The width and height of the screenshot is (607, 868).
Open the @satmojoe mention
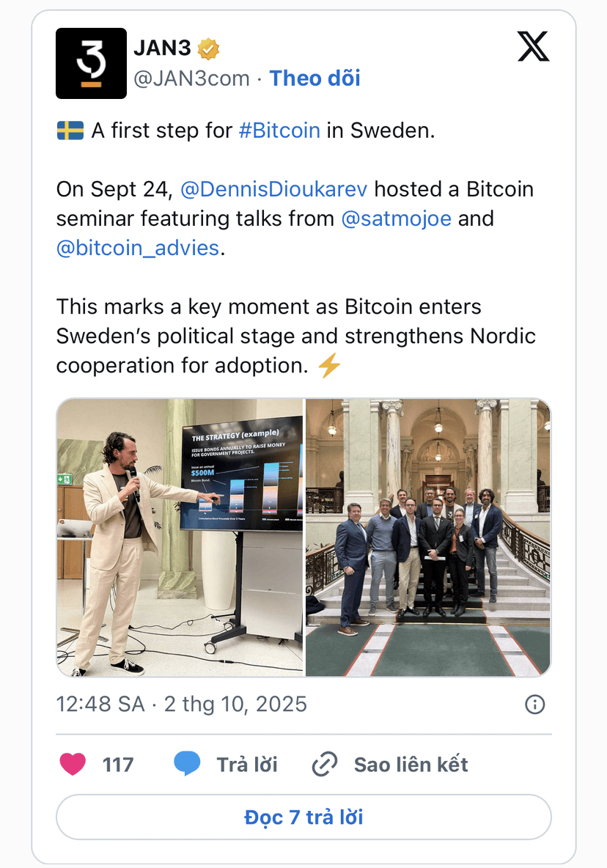click(396, 218)
